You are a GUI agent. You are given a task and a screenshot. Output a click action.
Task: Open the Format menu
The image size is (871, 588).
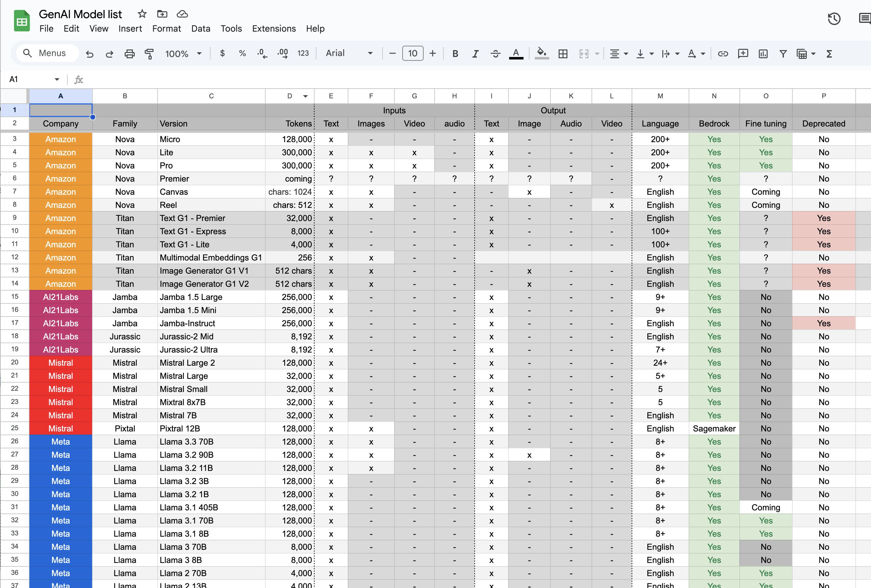point(166,28)
